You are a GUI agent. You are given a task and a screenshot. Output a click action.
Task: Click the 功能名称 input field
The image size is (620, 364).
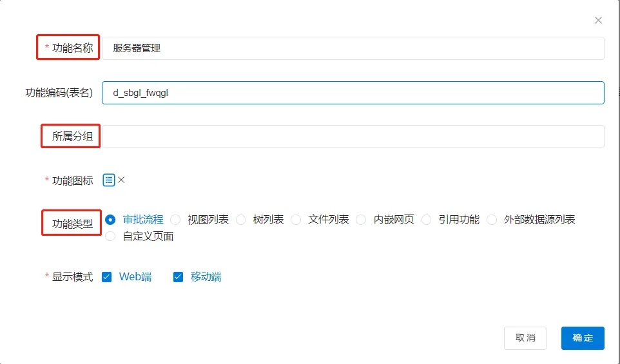(353, 48)
